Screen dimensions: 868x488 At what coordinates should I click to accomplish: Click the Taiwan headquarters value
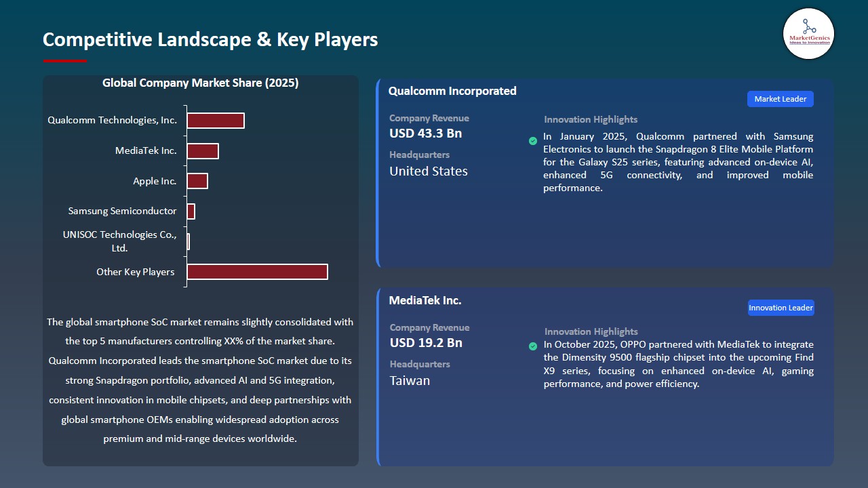(x=410, y=381)
